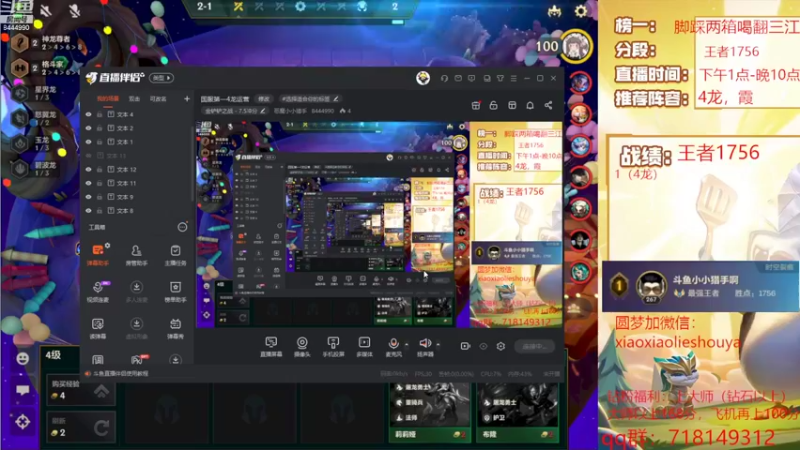Switch to the third scene tab
800x450 pixels.
158,98
